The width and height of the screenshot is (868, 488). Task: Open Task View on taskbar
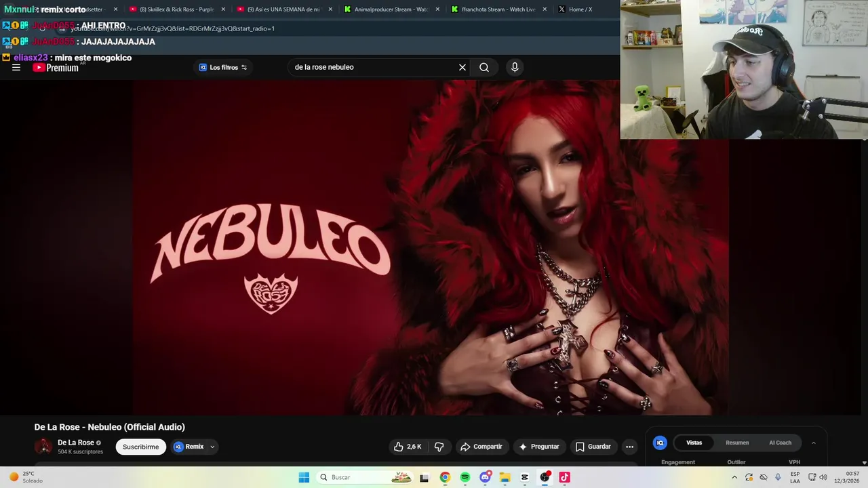(x=425, y=477)
